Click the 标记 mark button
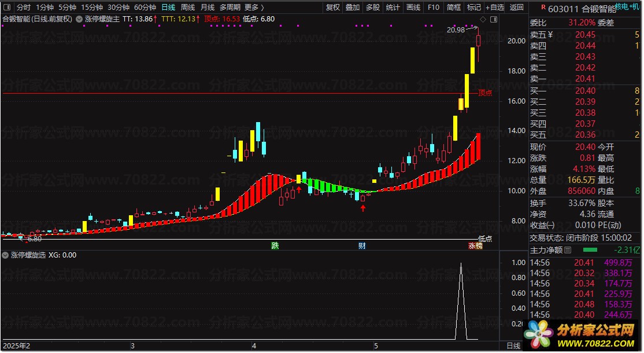The image size is (644, 353). coord(473,8)
